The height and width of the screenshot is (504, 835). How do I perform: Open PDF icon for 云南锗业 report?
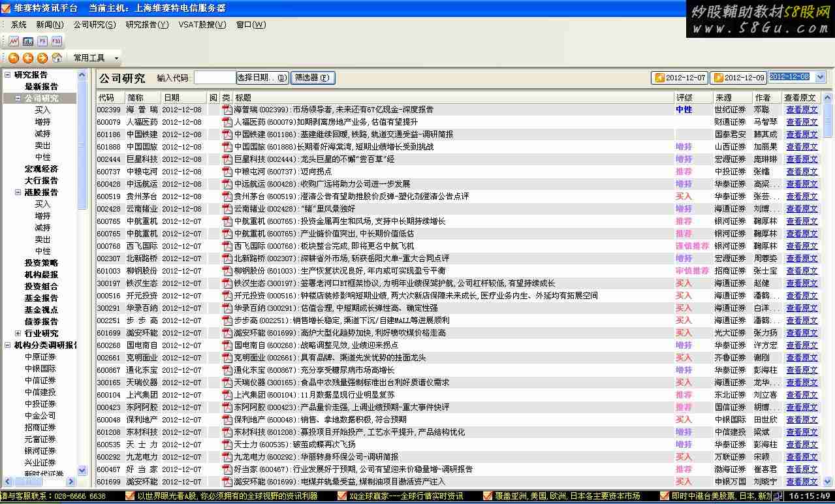pyautogui.click(x=227, y=209)
